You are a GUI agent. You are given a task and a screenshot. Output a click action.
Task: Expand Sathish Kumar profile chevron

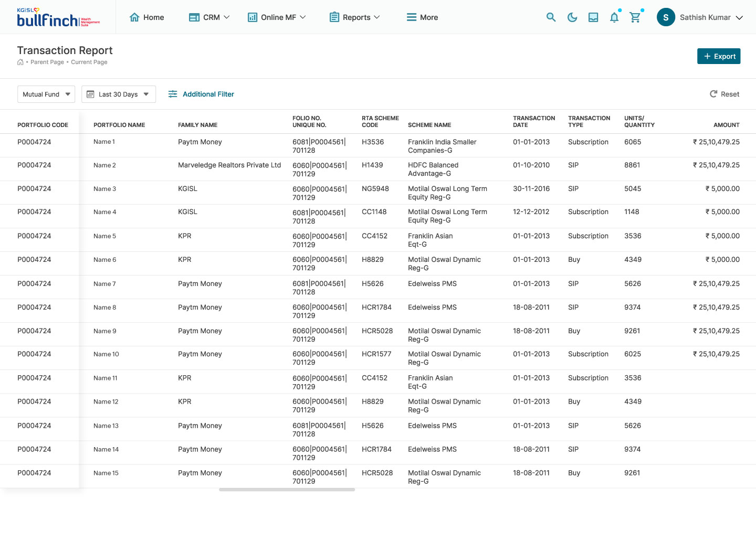(x=739, y=18)
